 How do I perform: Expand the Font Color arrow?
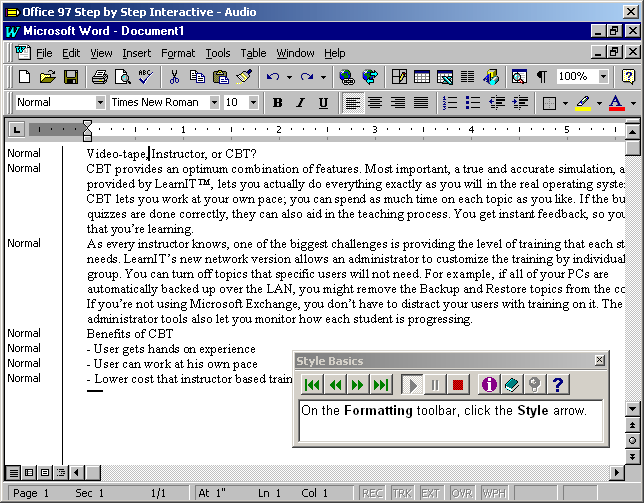633,103
